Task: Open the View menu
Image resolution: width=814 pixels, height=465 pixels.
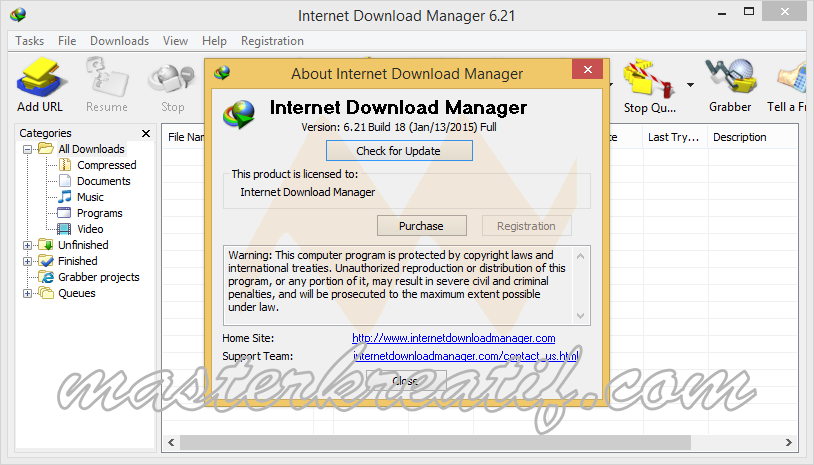Action: coord(175,40)
